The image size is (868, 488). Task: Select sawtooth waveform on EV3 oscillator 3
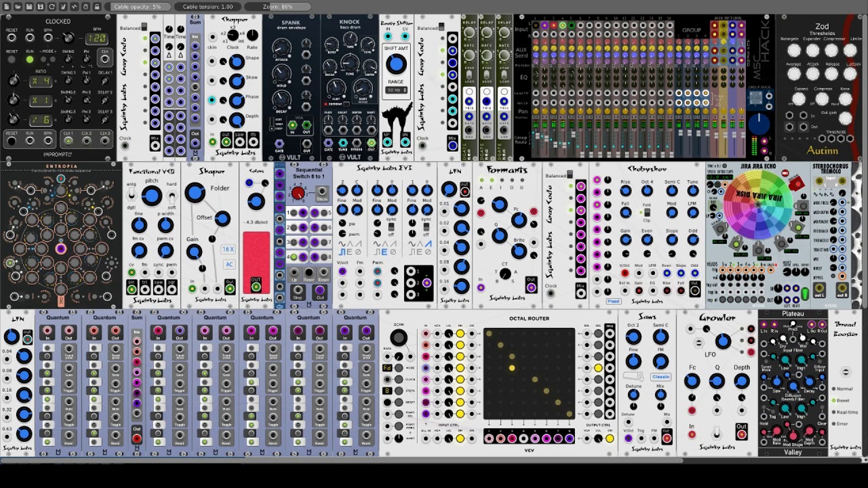[x=427, y=243]
